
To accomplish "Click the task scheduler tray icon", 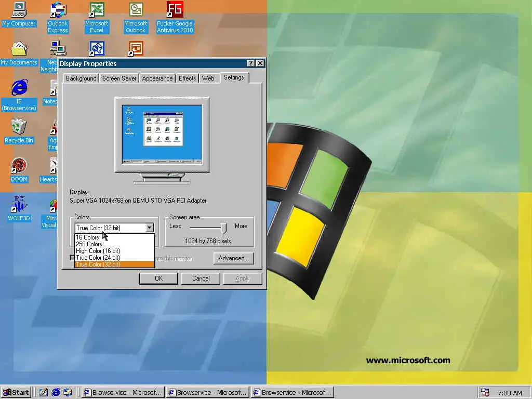I will [485, 393].
